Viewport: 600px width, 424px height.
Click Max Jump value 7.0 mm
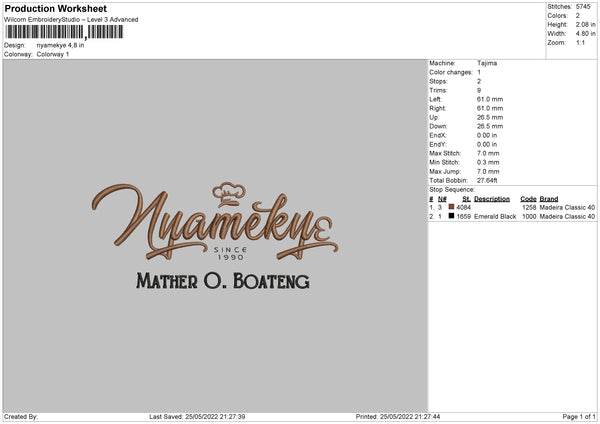coord(488,172)
